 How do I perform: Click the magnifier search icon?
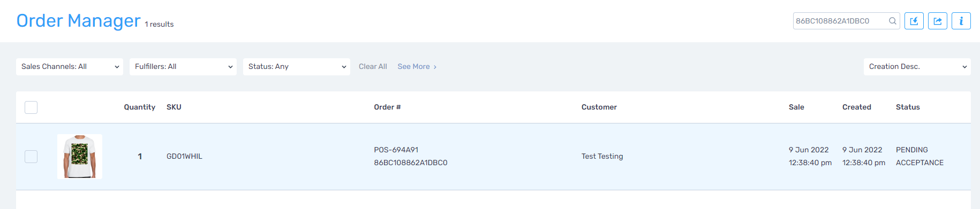click(x=893, y=21)
